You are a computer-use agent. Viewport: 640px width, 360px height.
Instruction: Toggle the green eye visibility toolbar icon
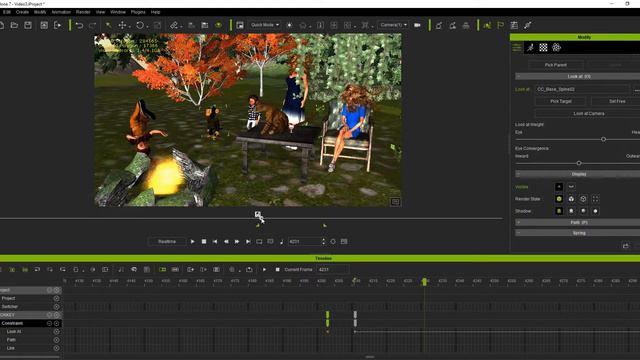219,25
